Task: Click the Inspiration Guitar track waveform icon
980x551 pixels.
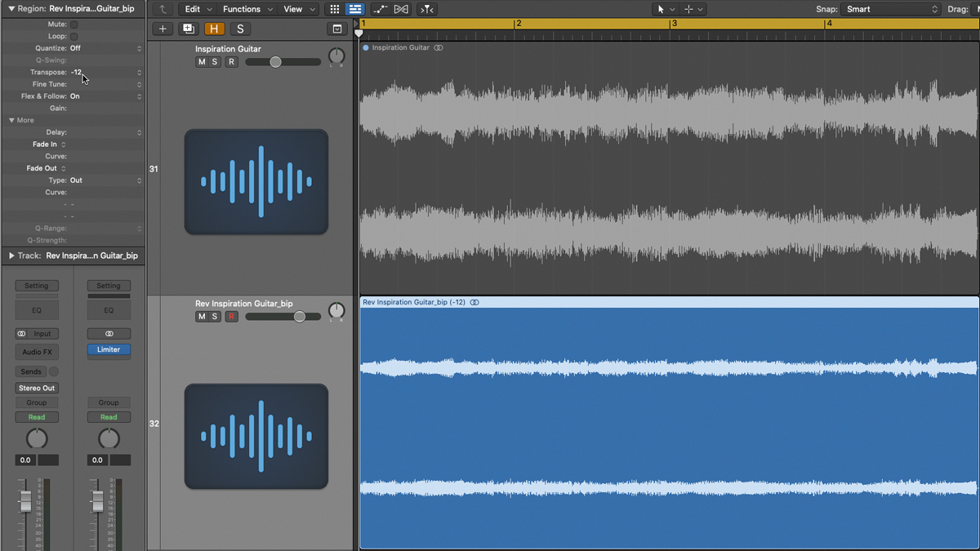Action: 256,181
